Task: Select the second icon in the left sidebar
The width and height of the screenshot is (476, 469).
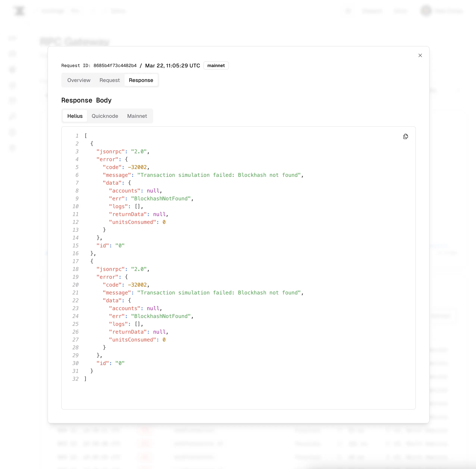Action: pyautogui.click(x=12, y=54)
